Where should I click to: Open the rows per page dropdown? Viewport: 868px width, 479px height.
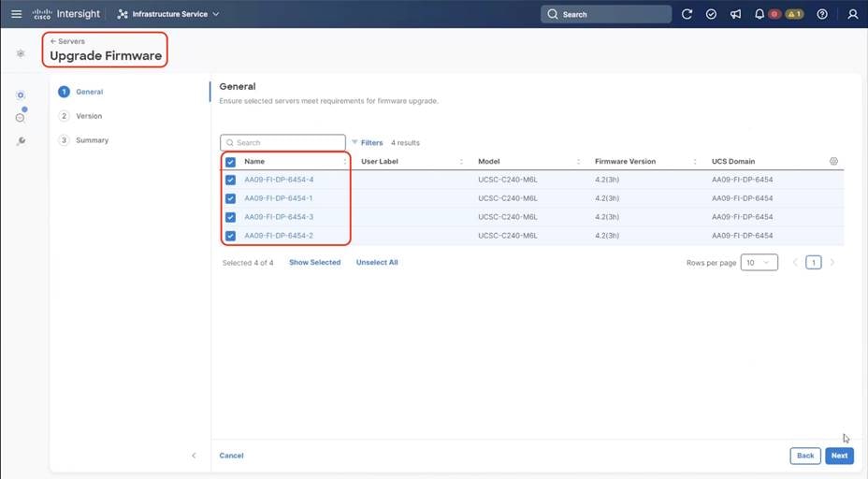(x=759, y=263)
